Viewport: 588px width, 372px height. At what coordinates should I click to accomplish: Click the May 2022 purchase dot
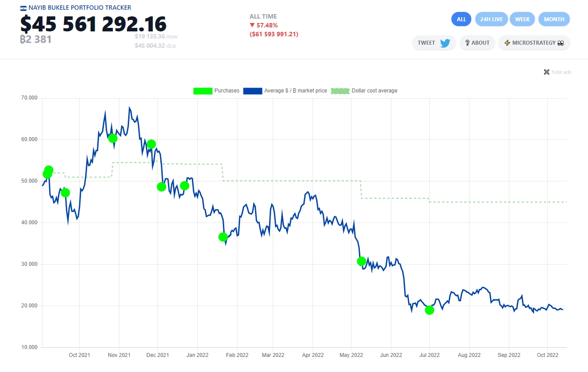tap(362, 261)
